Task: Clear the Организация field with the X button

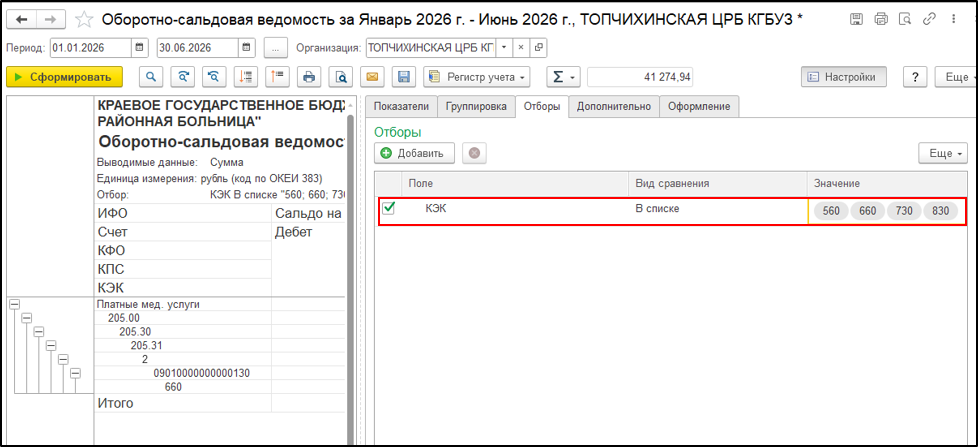Action: pyautogui.click(x=521, y=47)
